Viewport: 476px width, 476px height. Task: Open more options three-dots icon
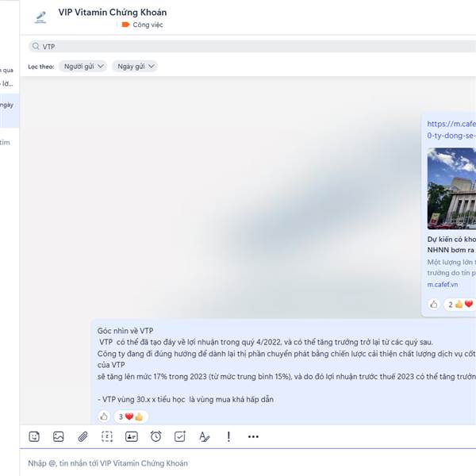(x=253, y=436)
